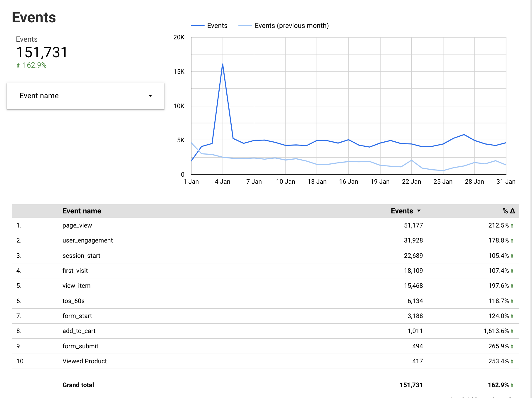The image size is (532, 398).
Task: Click the green arrow beside 212.5% in page_view row
Action: click(x=512, y=225)
